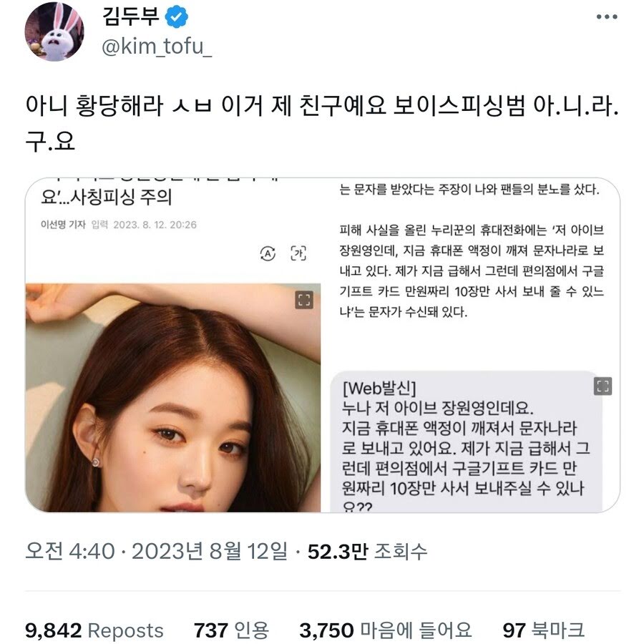
Task: Click the [Web발신] message bubble image
Action: 467,442
